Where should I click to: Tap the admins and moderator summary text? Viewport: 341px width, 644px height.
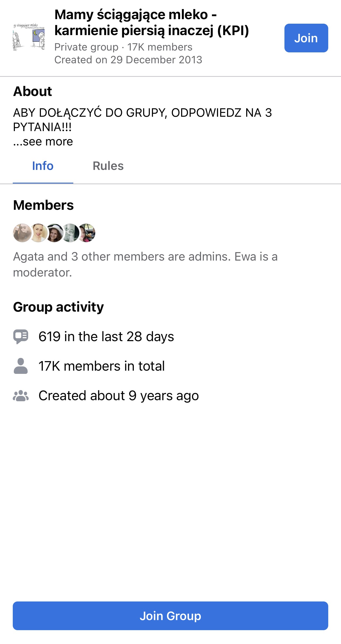click(145, 265)
